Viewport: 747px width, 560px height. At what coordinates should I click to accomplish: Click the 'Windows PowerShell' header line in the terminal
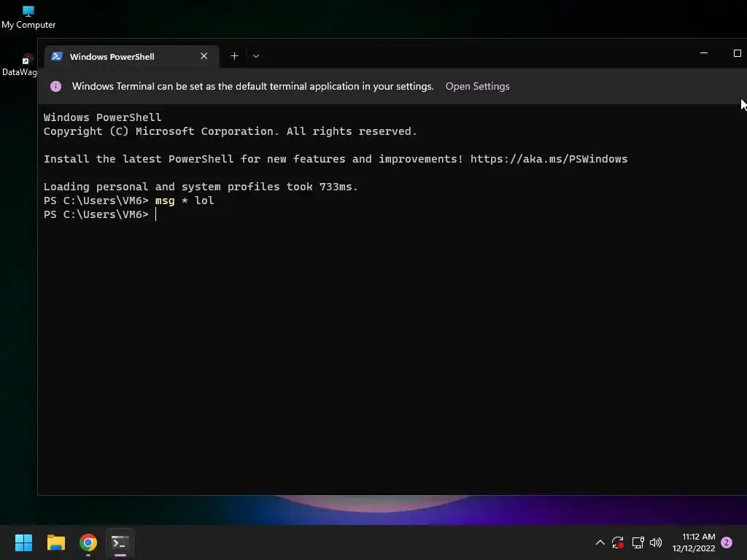coord(102,117)
